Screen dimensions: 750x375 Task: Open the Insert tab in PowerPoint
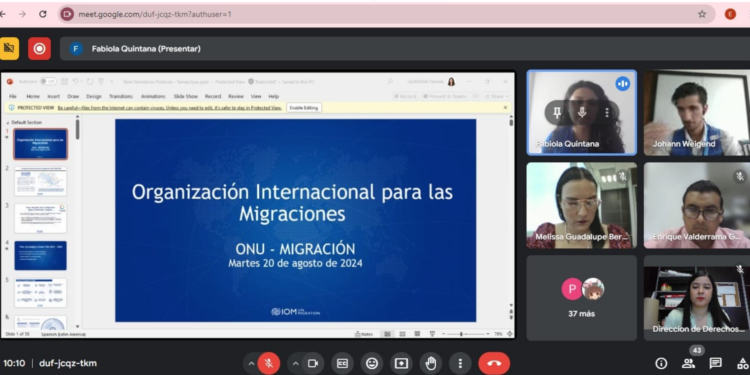[x=54, y=96]
